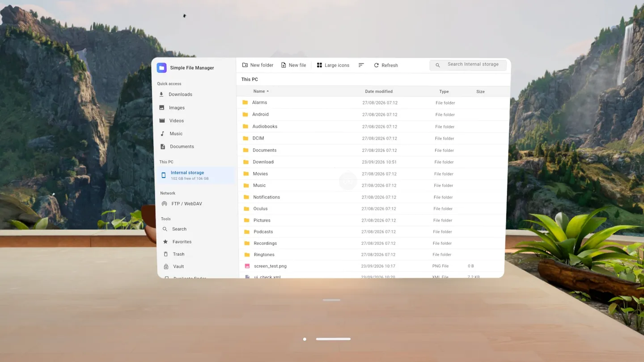Select the Android folder
The image size is (644, 362).
tap(373, 114)
